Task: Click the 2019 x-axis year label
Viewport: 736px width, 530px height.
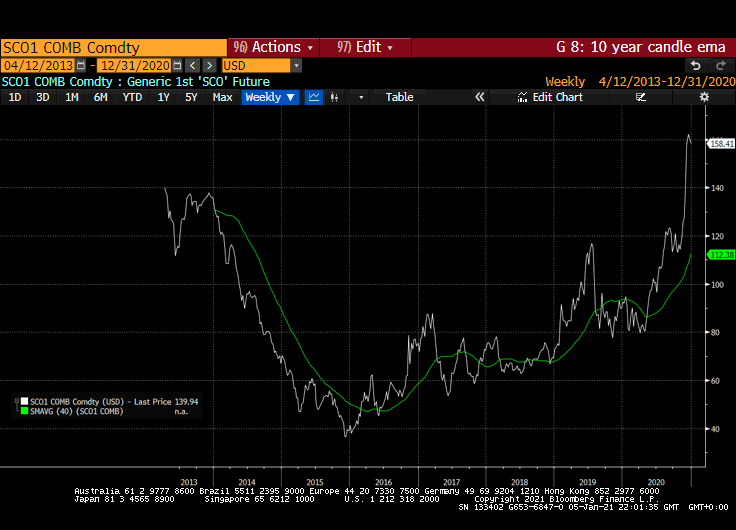Action: click(x=588, y=482)
